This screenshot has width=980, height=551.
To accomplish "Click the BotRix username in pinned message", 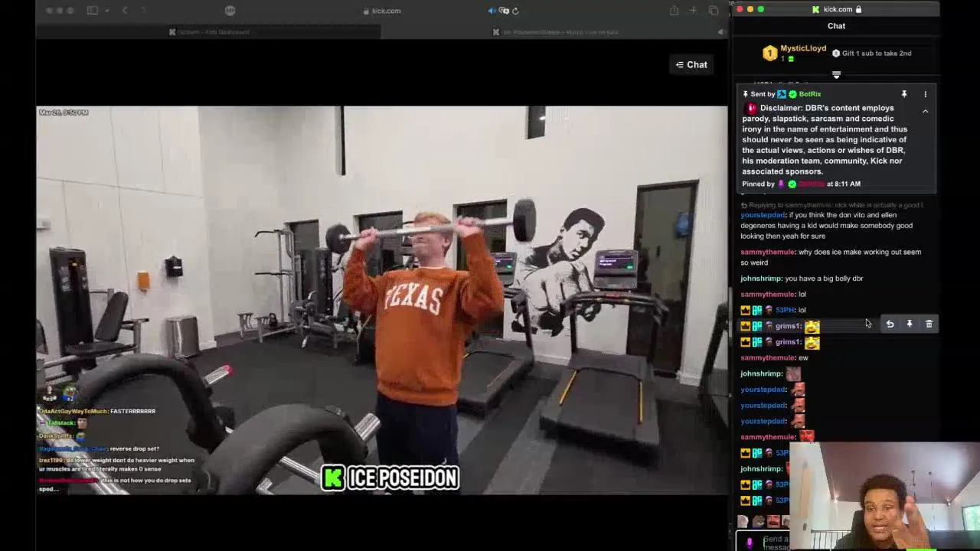I will click(810, 94).
